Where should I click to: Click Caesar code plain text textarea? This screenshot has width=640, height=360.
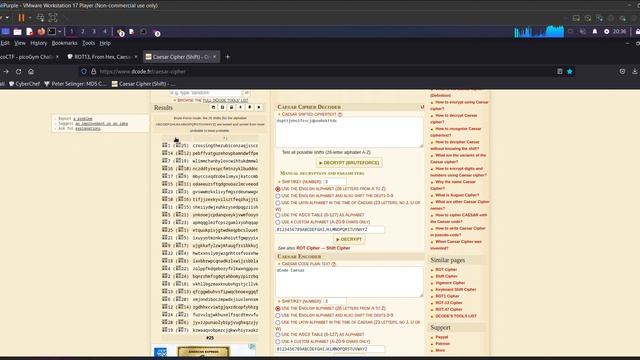pos(349,282)
